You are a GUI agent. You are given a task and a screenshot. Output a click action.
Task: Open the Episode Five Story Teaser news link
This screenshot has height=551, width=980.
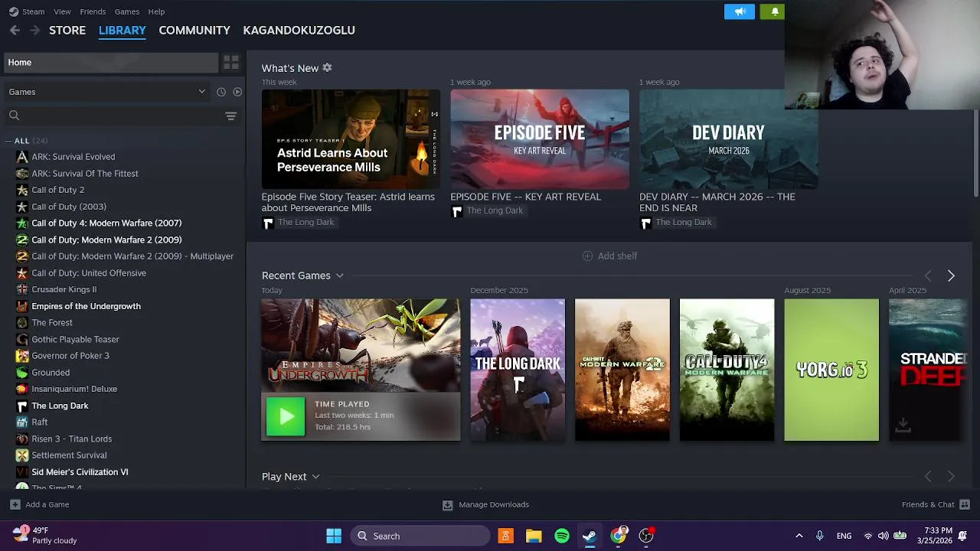tap(348, 202)
